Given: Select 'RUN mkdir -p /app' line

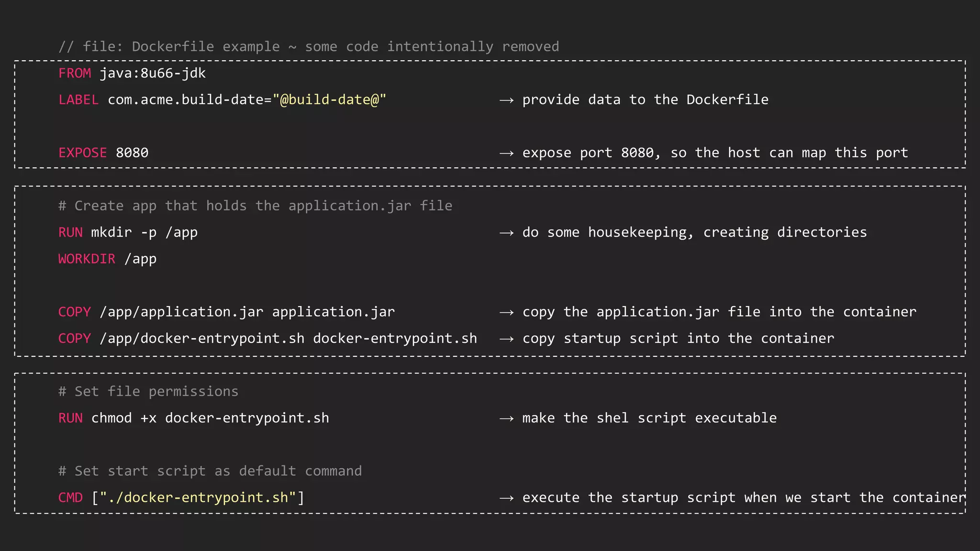Looking at the screenshot, I should tap(128, 232).
